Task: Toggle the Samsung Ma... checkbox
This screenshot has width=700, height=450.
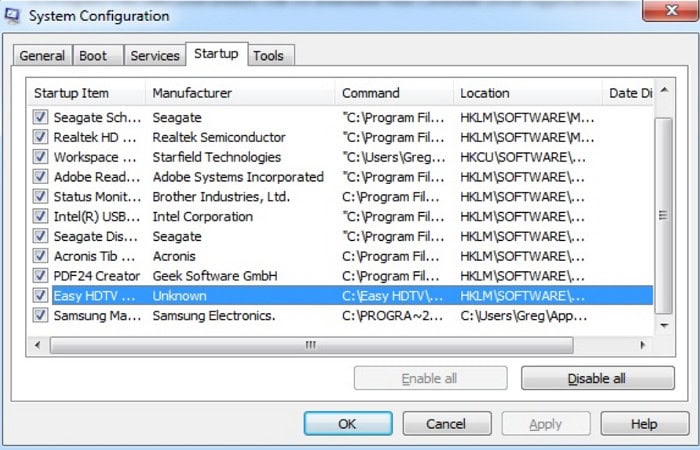Action: coord(40,316)
